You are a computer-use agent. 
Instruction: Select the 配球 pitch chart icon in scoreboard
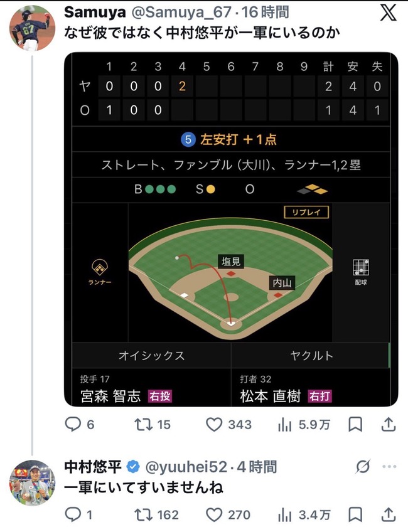coord(362,266)
